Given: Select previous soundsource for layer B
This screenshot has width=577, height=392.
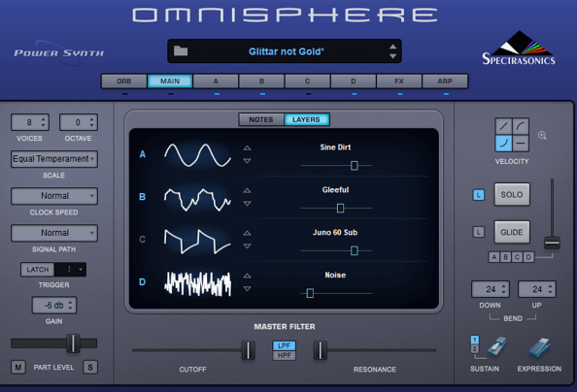Looking at the screenshot, I should [247, 190].
